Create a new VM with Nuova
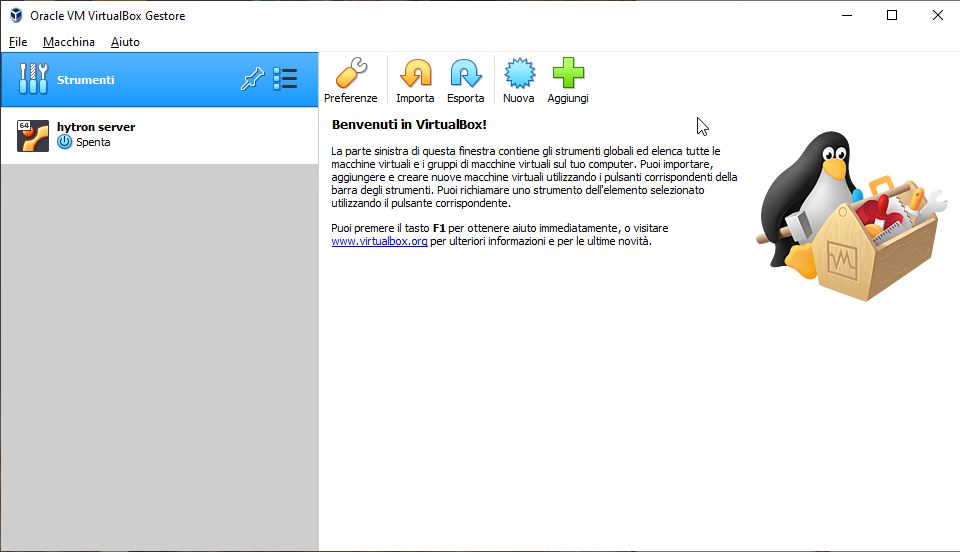 [x=519, y=80]
